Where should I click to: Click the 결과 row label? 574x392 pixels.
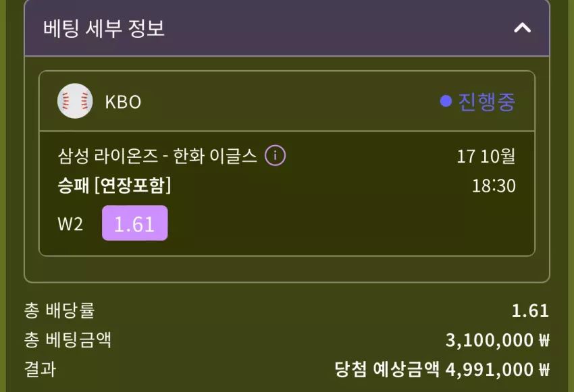41,369
